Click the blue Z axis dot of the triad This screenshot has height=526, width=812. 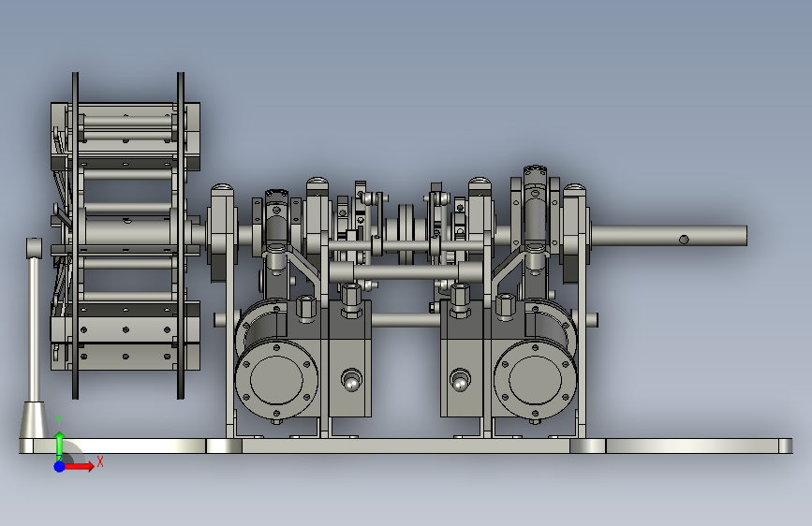tap(60, 466)
